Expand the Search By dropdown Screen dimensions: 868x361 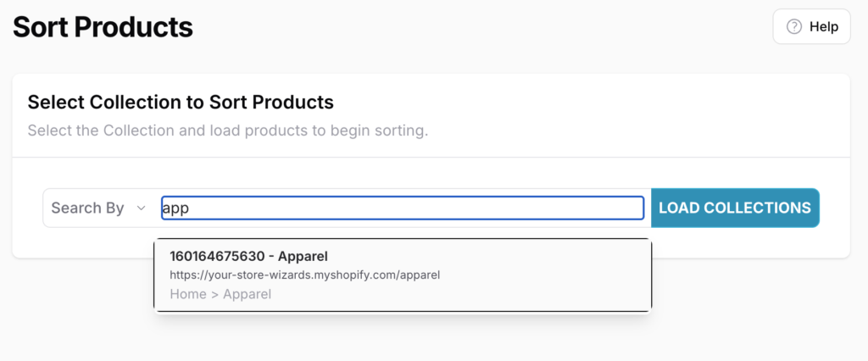pyautogui.click(x=98, y=208)
